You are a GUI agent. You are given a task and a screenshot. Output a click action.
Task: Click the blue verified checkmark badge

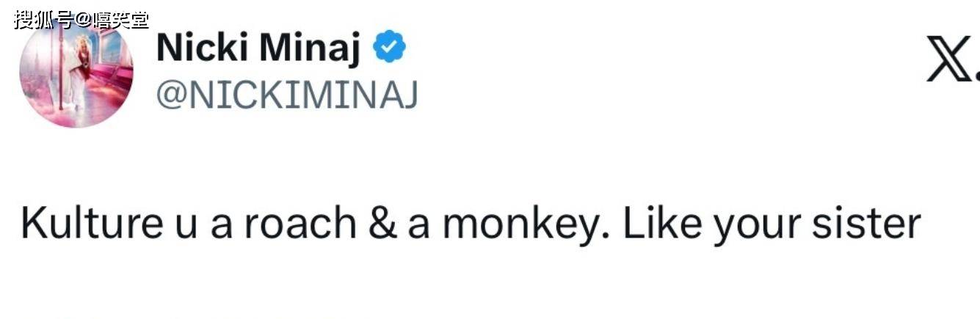pos(390,48)
